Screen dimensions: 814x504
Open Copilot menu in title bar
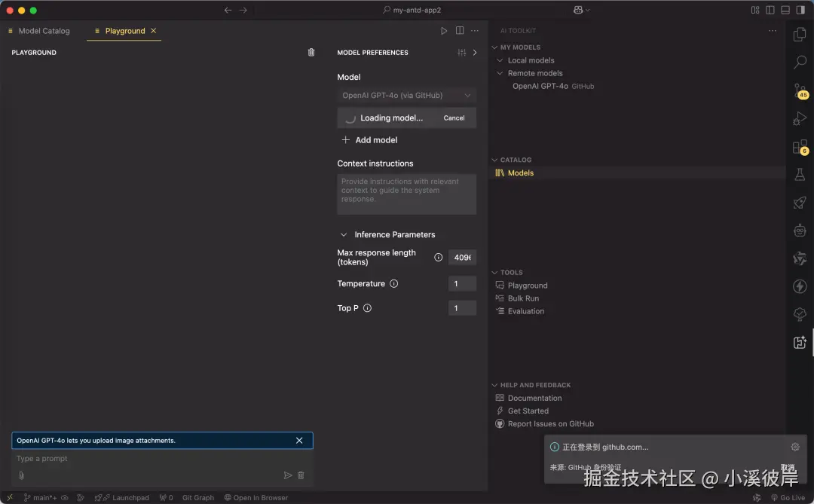click(x=581, y=10)
